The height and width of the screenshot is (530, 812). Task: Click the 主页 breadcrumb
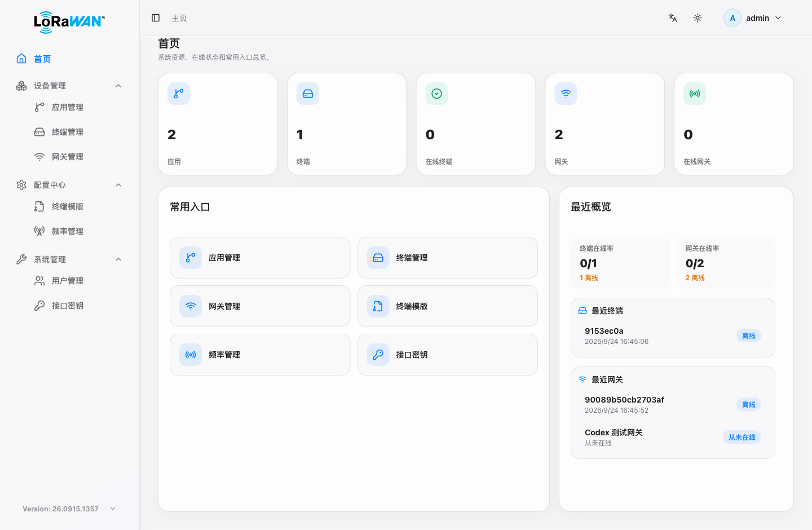[179, 18]
